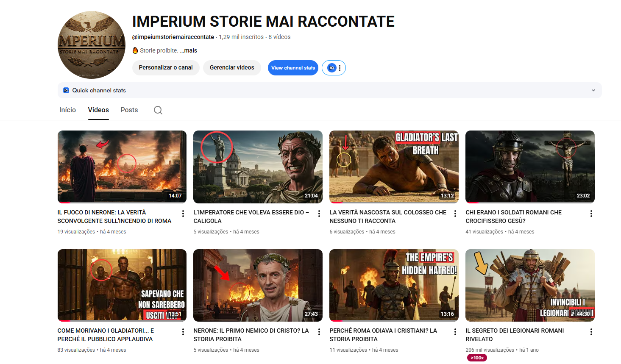Image resolution: width=621 pixels, height=364 pixels.
Task: Expand the Quick channel stats panel
Action: [593, 90]
